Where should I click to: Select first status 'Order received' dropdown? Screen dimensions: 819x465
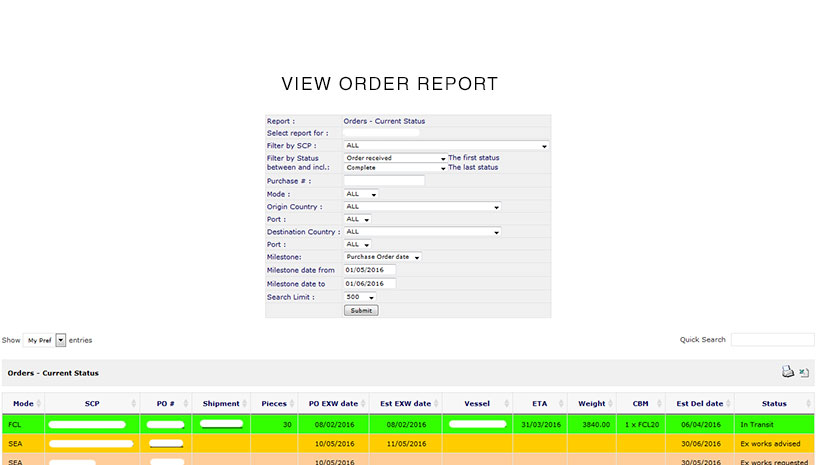click(395, 158)
